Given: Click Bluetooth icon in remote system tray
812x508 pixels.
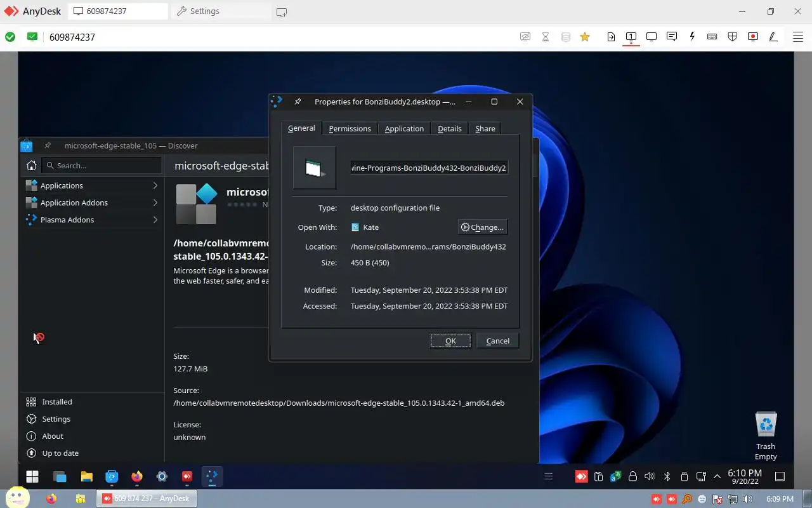Looking at the screenshot, I should click(x=667, y=476).
